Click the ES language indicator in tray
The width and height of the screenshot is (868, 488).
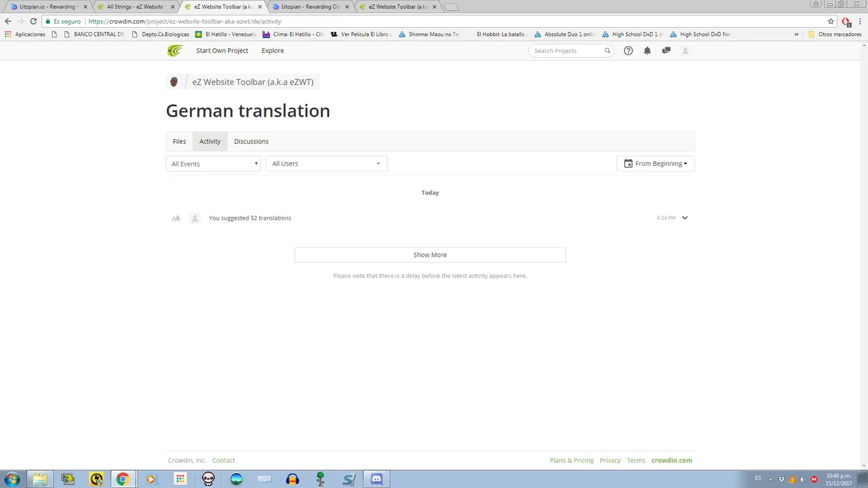click(758, 479)
